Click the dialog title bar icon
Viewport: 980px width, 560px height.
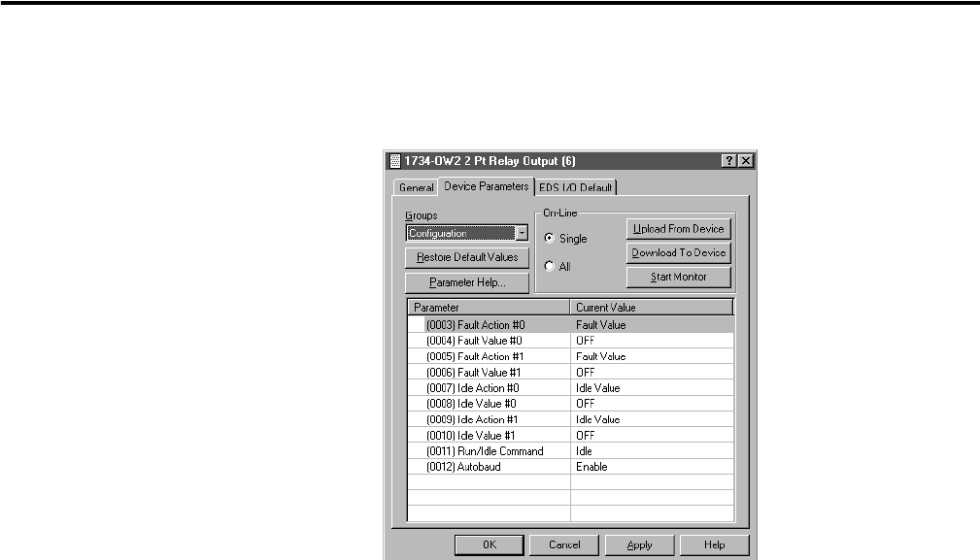click(x=395, y=161)
